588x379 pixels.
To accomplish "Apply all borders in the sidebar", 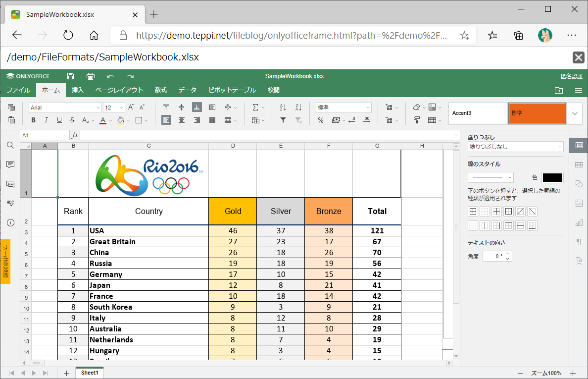I will coord(473,211).
